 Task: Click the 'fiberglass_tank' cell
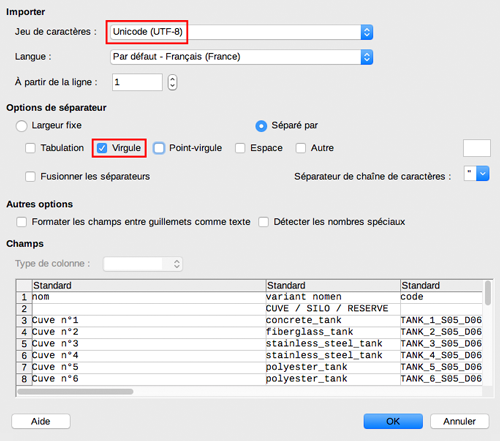pos(333,332)
